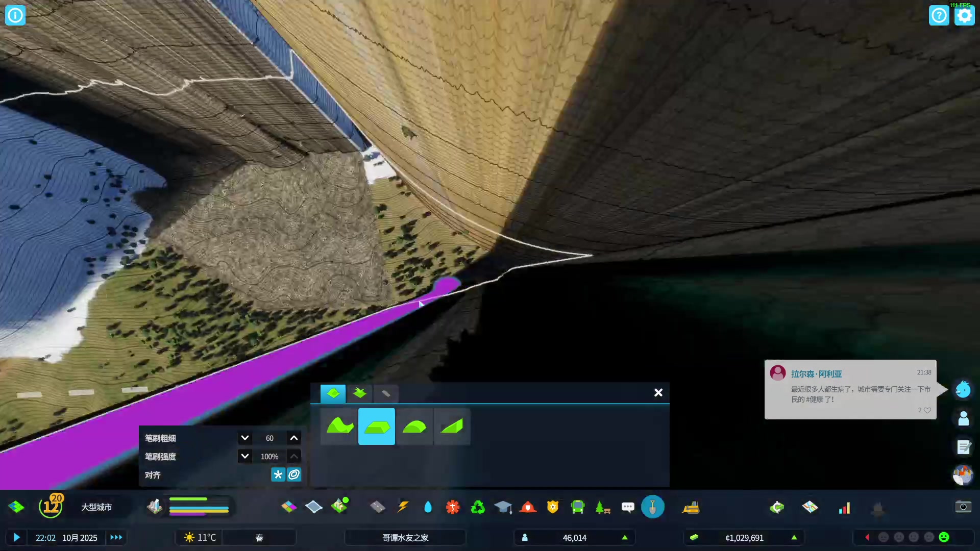Open the communications menu
This screenshot has height=551, width=980.
coord(628,507)
